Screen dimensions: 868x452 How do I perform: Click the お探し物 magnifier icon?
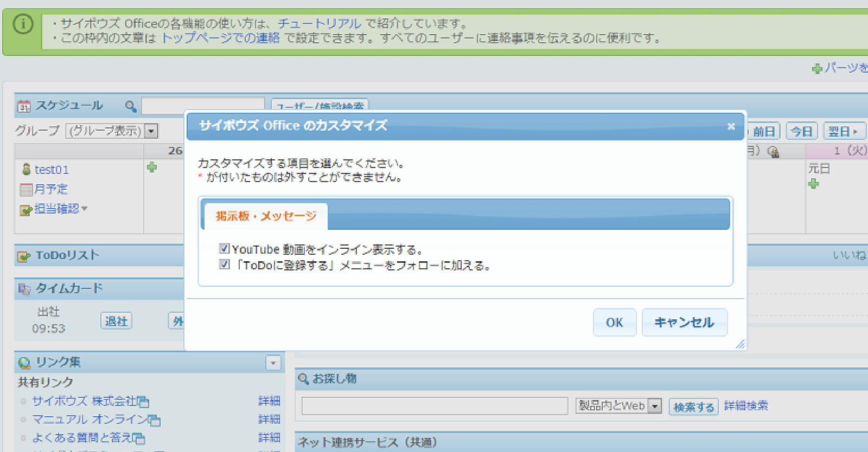304,379
